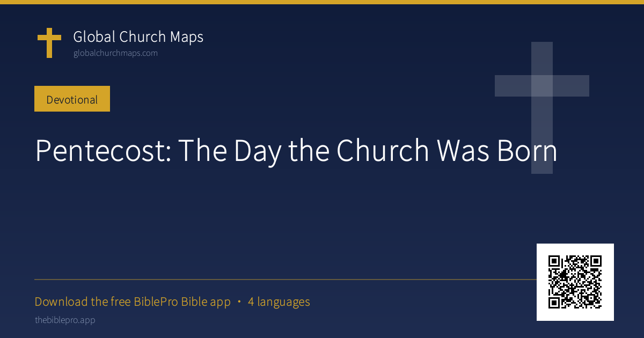The width and height of the screenshot is (644, 338).
Task: Click the horizontal arm of the faded cross
Action: (x=542, y=86)
